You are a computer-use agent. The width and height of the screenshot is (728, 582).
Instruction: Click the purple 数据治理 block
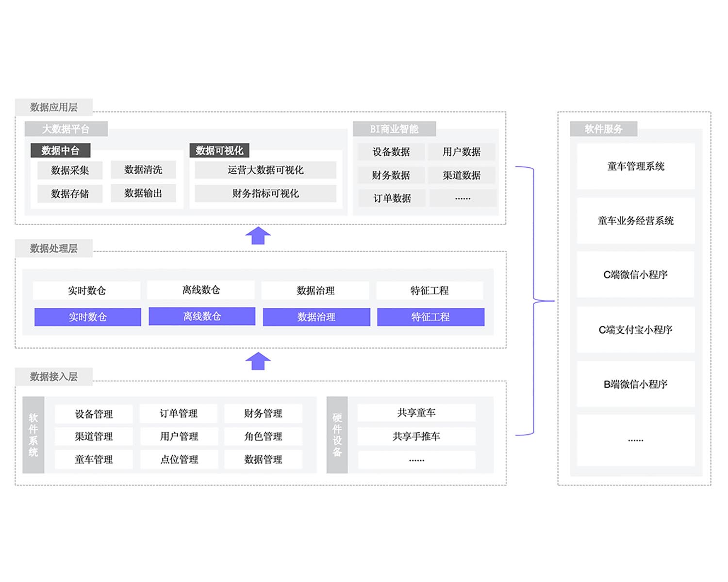pos(316,317)
